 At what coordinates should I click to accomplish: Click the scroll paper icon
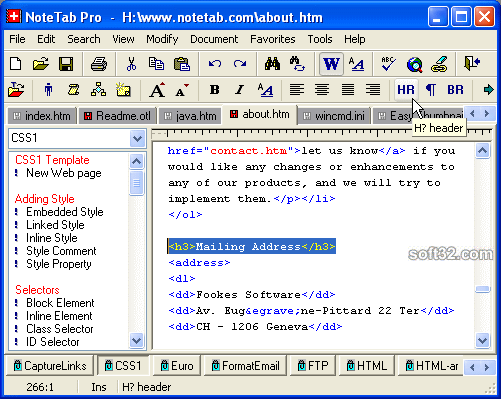click(74, 90)
